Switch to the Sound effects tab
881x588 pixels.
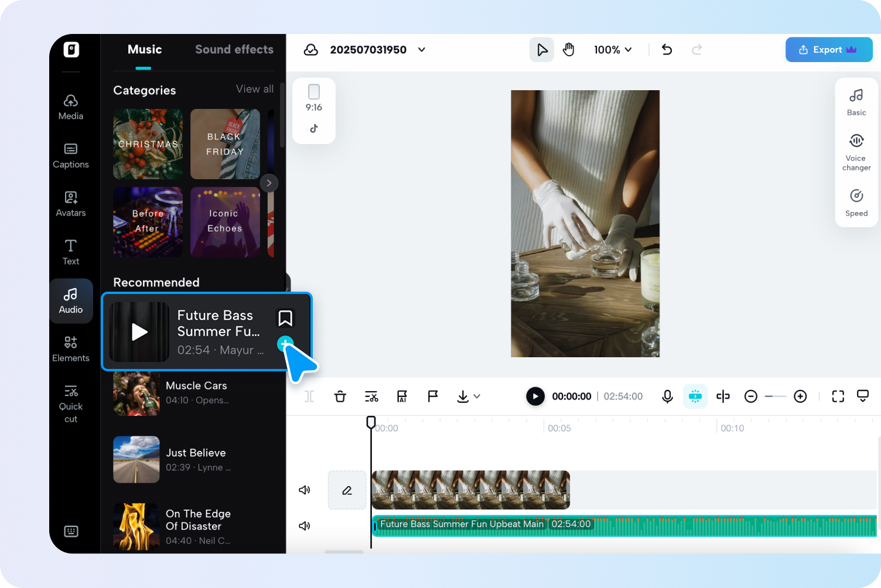(x=234, y=49)
